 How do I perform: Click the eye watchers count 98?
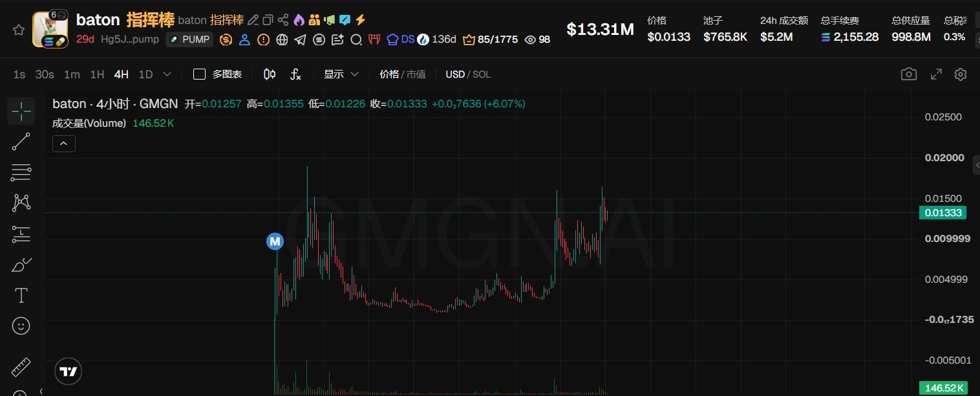click(537, 39)
